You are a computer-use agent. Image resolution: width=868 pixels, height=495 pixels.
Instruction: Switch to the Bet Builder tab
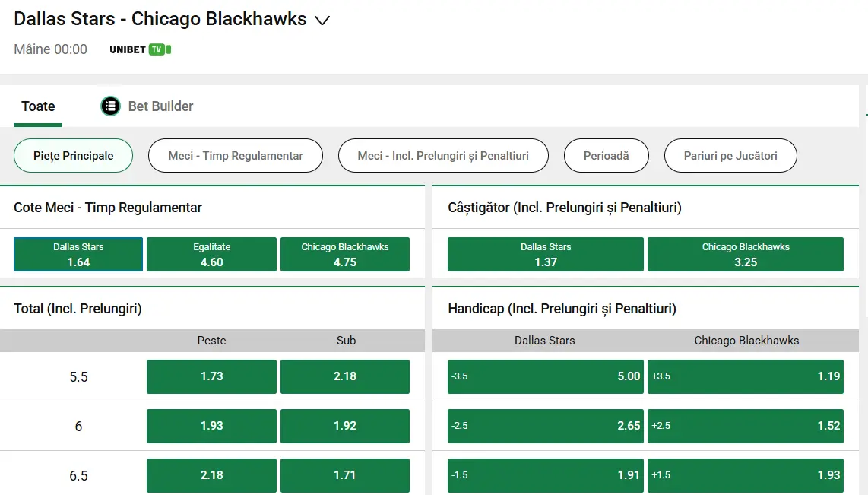coord(160,106)
